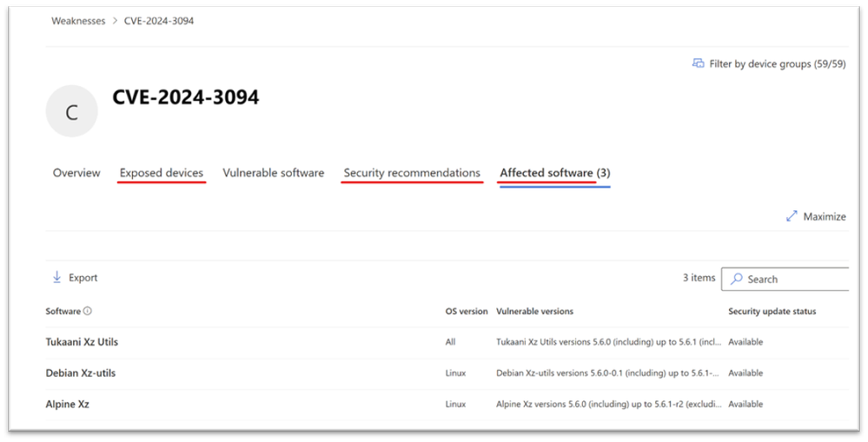The height and width of the screenshot is (442, 868).
Task: Click the Maximize diagonal arrows icon
Action: [792, 216]
